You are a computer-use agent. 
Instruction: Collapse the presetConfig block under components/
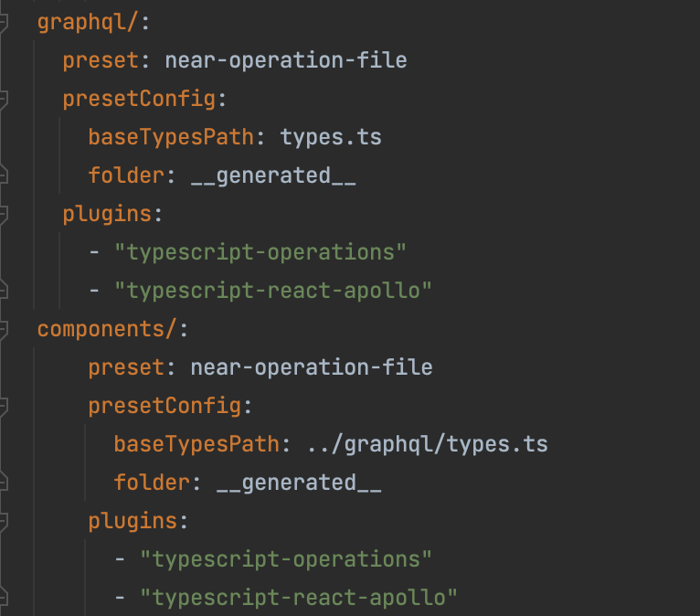pyautogui.click(x=3, y=406)
